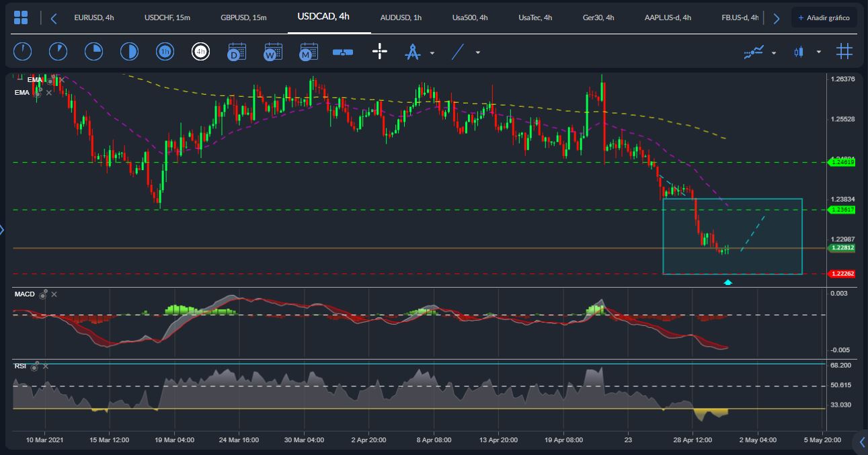Switch to the daily (D) calendar timeframe

237,51
